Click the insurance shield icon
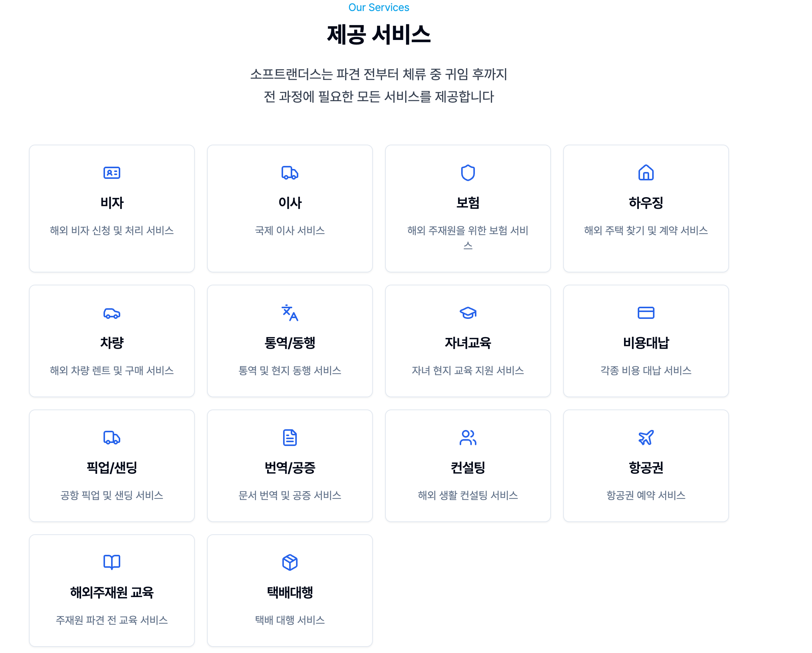This screenshot has width=812, height=653. [x=468, y=173]
